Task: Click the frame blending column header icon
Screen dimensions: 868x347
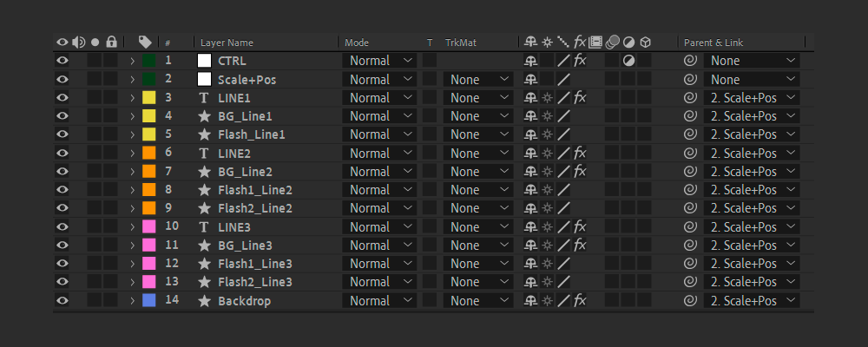Action: point(595,42)
